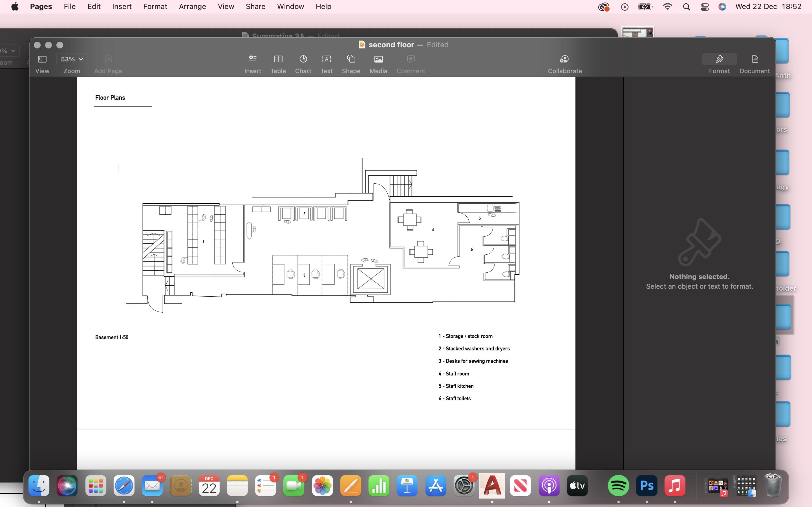The width and height of the screenshot is (812, 507).
Task: Toggle the Format sidebar panel
Action: coord(719,60)
